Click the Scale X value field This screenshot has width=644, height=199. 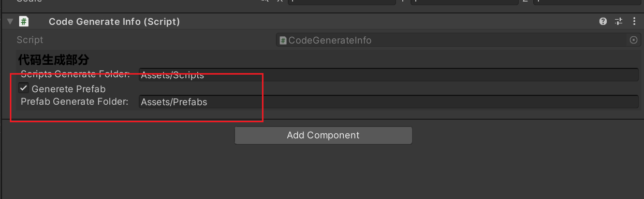pyautogui.click(x=342, y=2)
